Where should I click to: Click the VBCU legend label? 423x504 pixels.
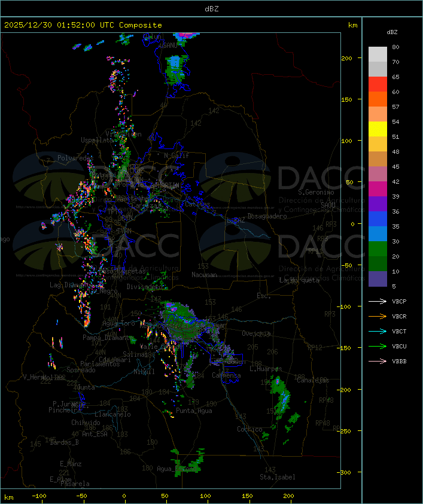(x=399, y=346)
